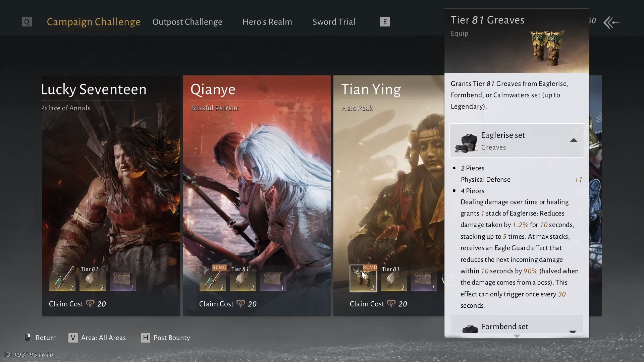644x362 pixels.
Task: Open the Area: All Areas filter
Action: point(97,338)
